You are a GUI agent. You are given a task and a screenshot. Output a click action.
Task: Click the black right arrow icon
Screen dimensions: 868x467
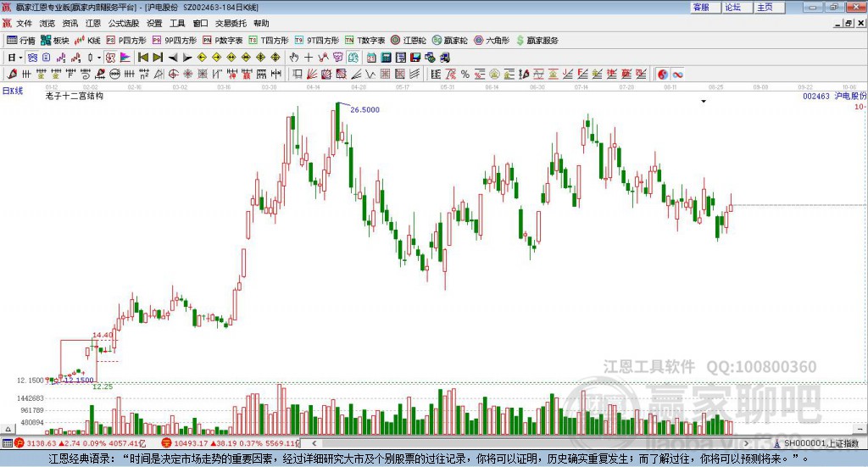187,58
